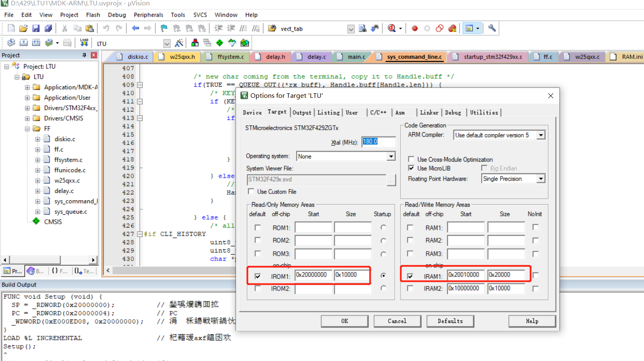Click the Find document-search icon

pos(362,28)
